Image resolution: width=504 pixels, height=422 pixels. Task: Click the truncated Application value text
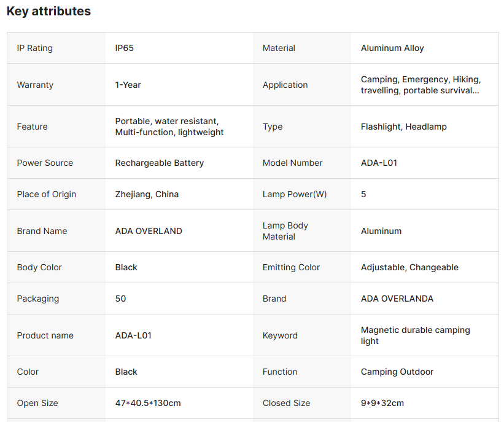(x=421, y=85)
